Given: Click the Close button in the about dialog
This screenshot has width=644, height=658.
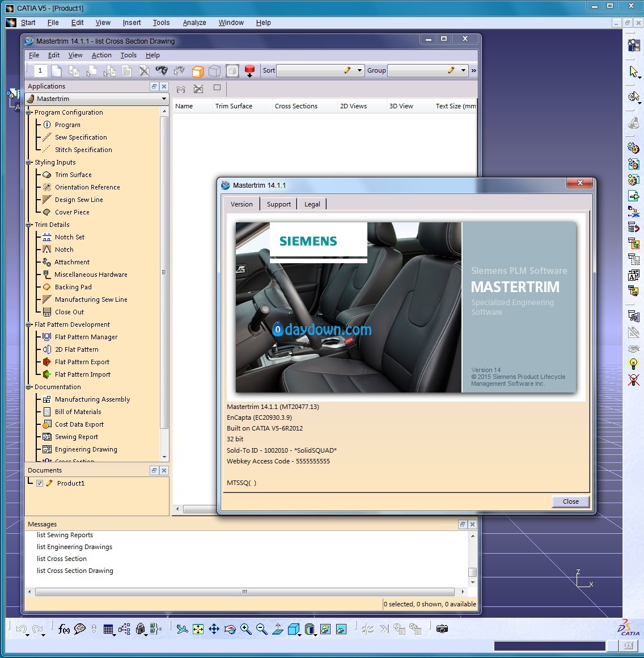Looking at the screenshot, I should tap(570, 501).
